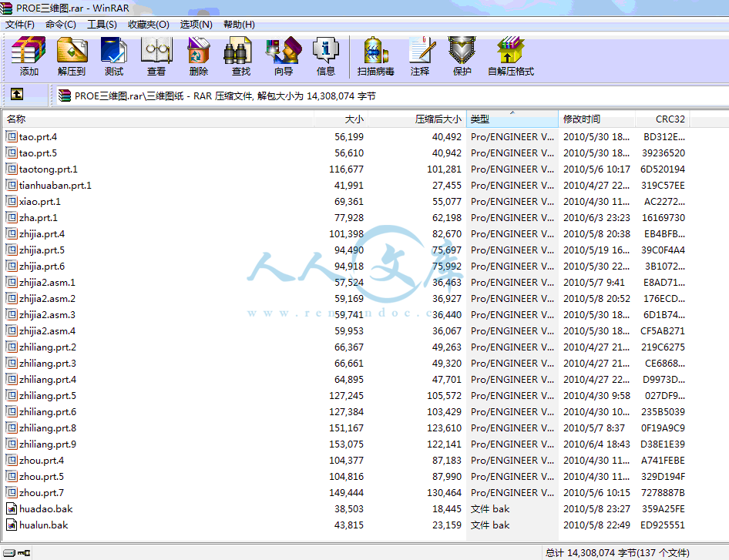Select file zhijia.prt.5
This screenshot has width=729, height=560.
coord(42,250)
